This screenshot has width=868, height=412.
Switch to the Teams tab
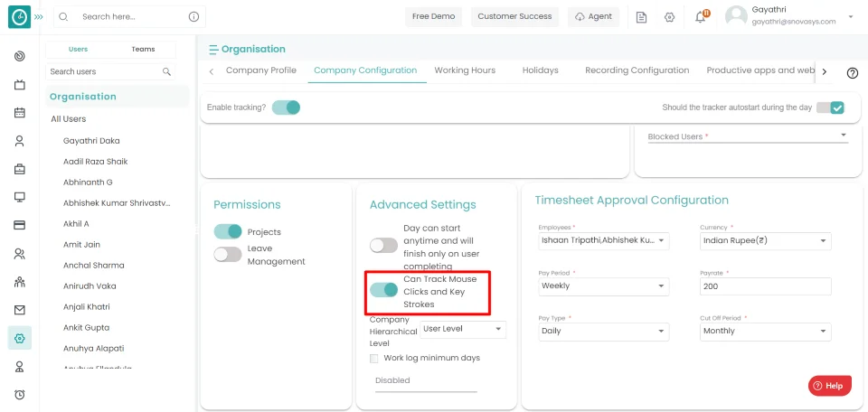point(143,50)
